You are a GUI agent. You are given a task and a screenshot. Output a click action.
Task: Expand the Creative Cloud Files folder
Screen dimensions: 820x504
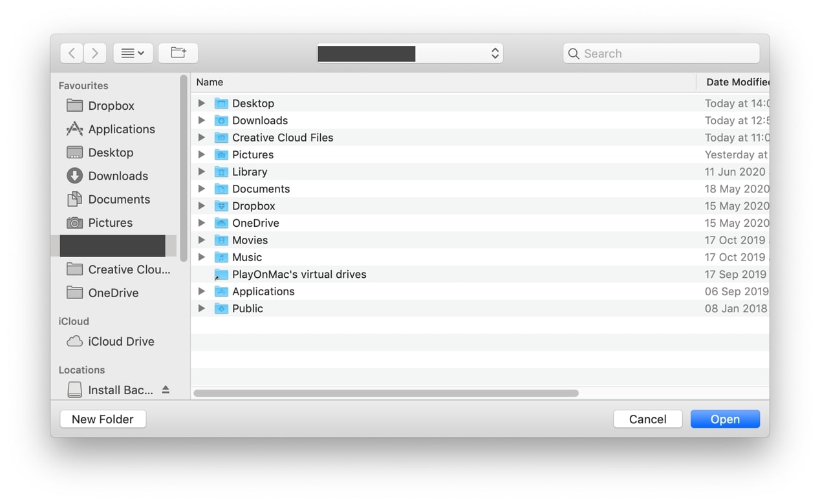coord(201,137)
